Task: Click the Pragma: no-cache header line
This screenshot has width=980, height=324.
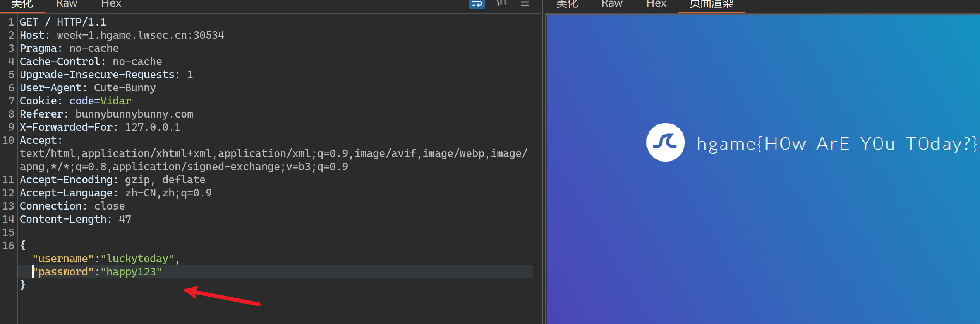Action: pyautogui.click(x=69, y=48)
